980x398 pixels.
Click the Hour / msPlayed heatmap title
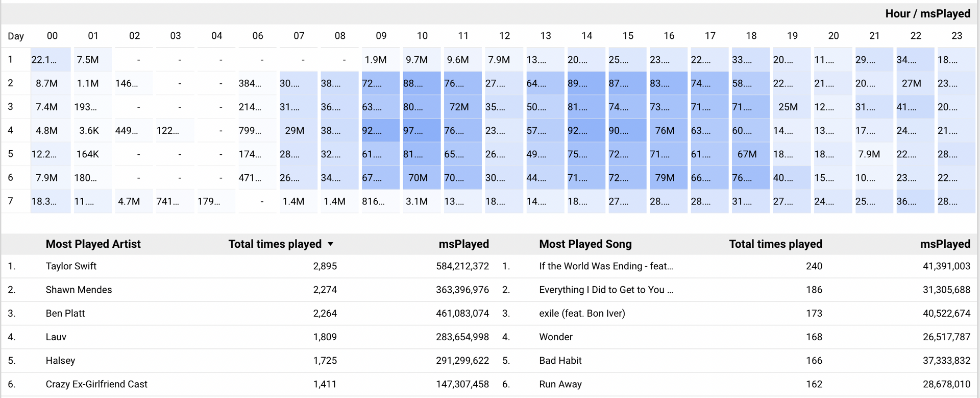click(927, 14)
